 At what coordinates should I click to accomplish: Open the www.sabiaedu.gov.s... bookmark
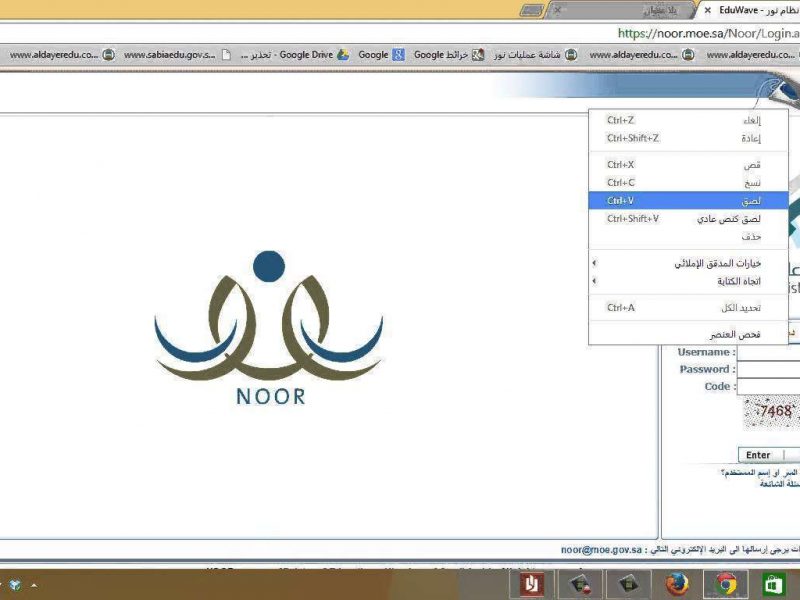pyautogui.click(x=177, y=55)
